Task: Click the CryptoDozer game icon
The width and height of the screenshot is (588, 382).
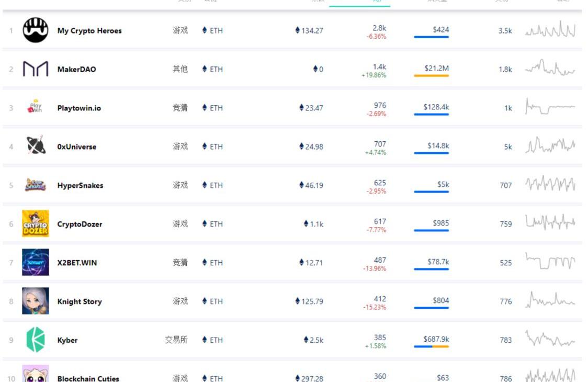Action: click(x=36, y=223)
